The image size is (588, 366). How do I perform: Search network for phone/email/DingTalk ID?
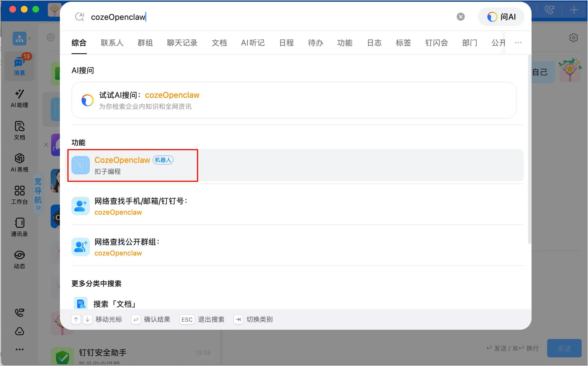point(297,206)
